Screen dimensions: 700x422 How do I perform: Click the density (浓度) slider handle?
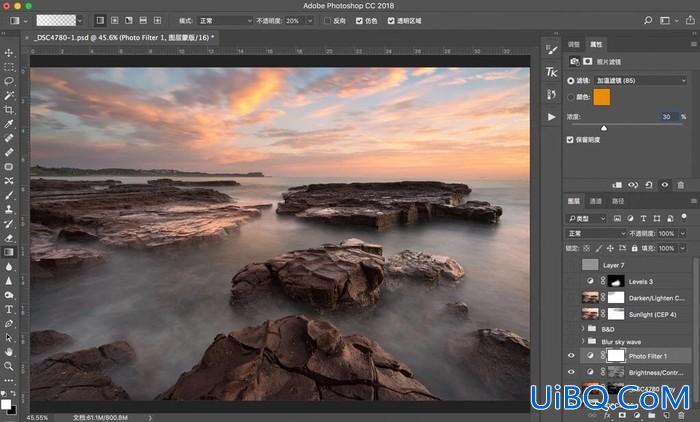coord(604,128)
